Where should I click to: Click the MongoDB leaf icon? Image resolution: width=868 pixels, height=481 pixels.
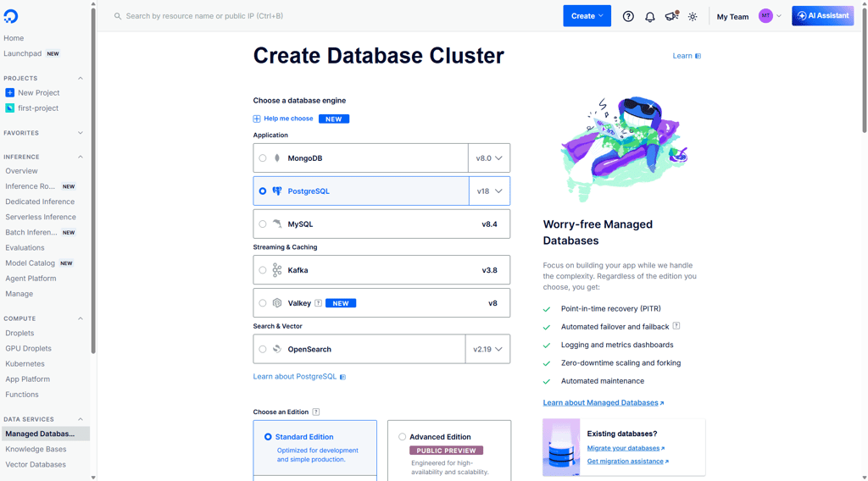[277, 158]
